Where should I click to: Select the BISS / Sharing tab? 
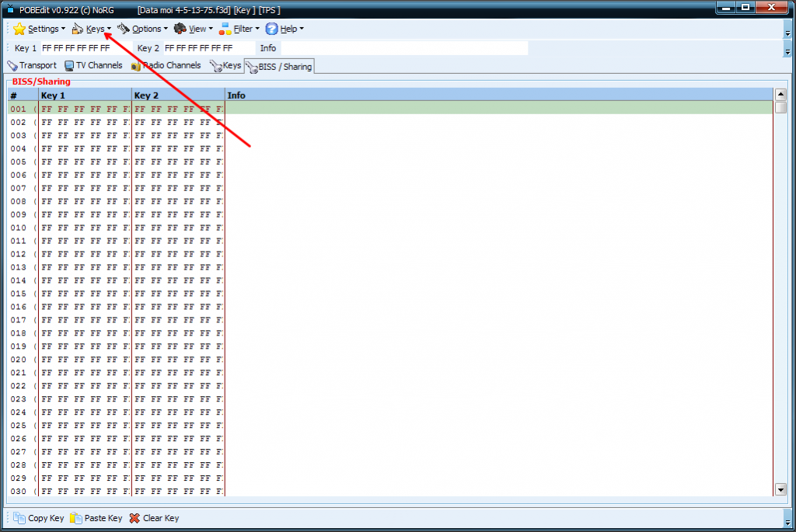[x=279, y=67]
